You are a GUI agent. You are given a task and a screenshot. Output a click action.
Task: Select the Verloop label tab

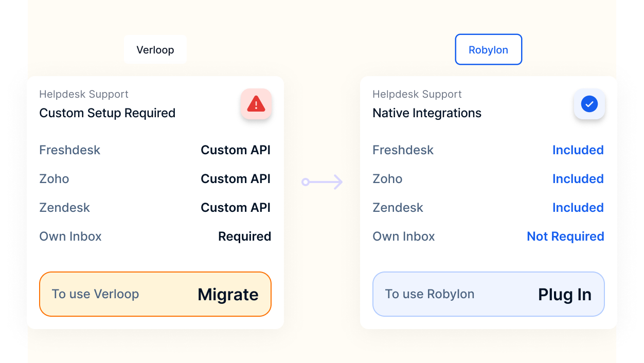tap(155, 50)
